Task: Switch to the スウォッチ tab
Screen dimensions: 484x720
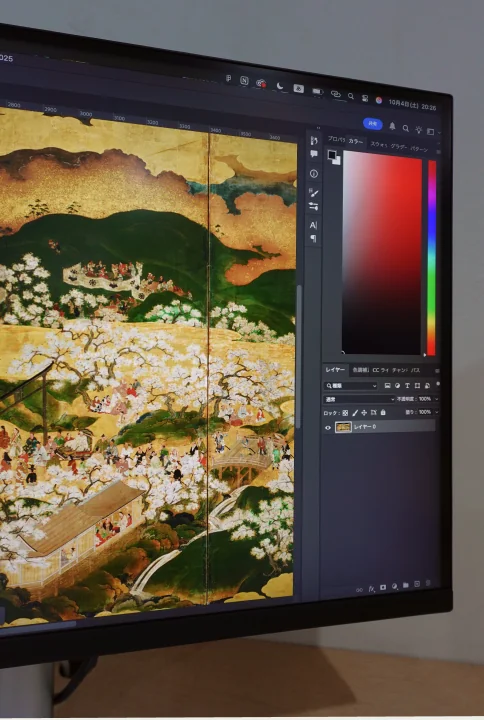Action: (379, 144)
